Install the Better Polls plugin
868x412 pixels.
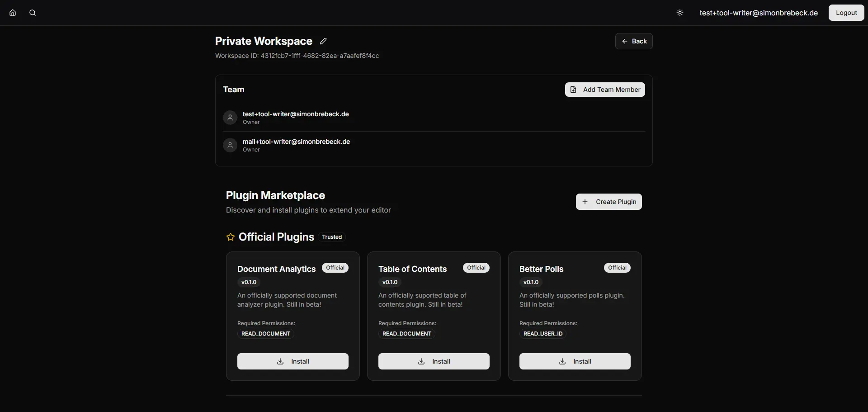click(575, 361)
